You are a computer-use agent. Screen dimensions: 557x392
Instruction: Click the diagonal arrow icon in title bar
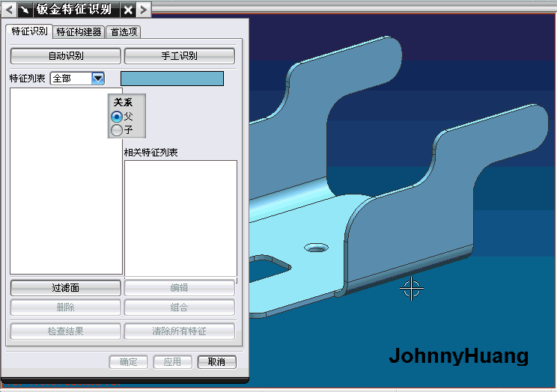[x=25, y=10]
